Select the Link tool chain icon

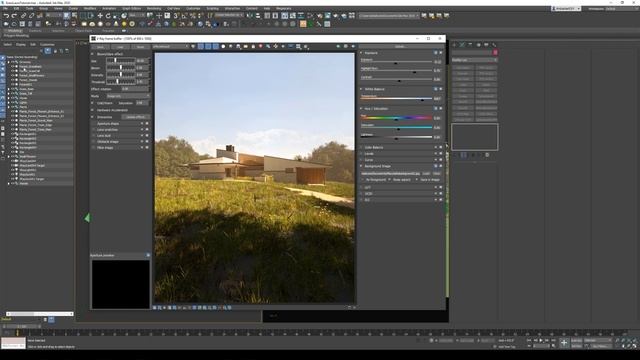click(x=23, y=16)
